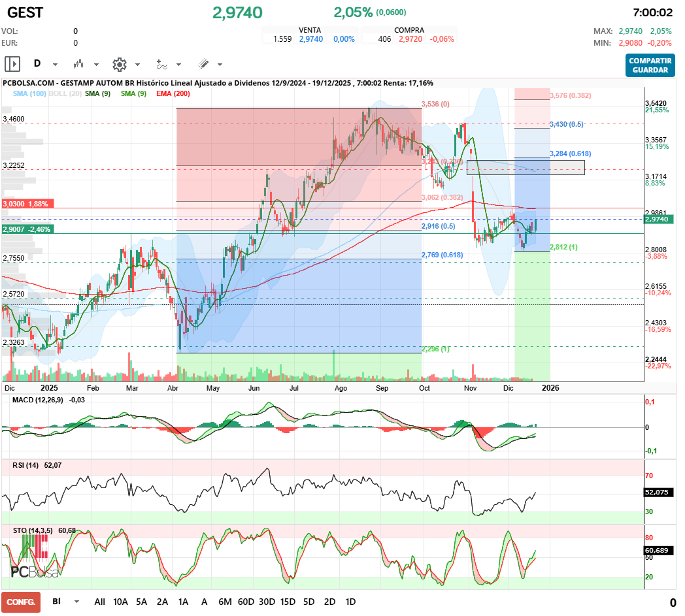685x616 pixels.
Task: Toggle the EMA (200) overlay
Action: [173, 93]
